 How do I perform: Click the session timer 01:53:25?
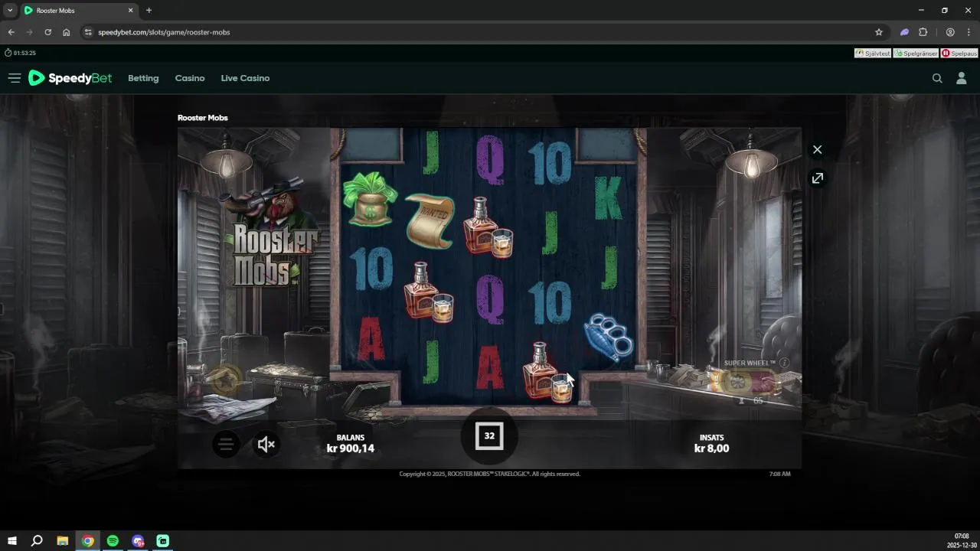pyautogui.click(x=21, y=53)
